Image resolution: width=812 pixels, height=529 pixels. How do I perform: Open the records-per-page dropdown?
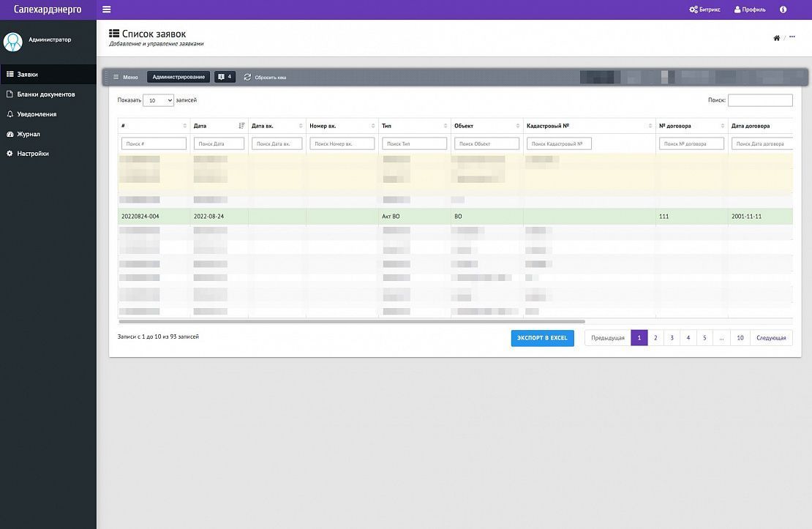click(x=158, y=100)
